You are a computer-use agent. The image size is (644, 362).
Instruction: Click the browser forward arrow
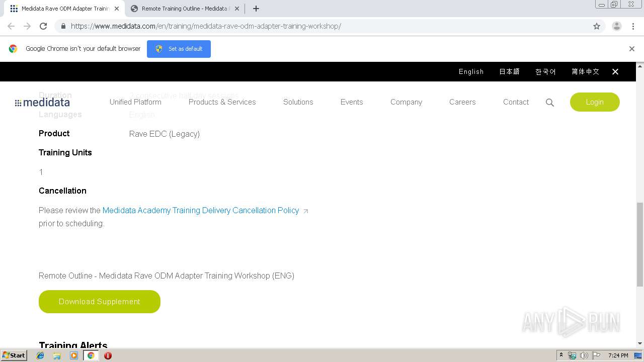pos(27,26)
